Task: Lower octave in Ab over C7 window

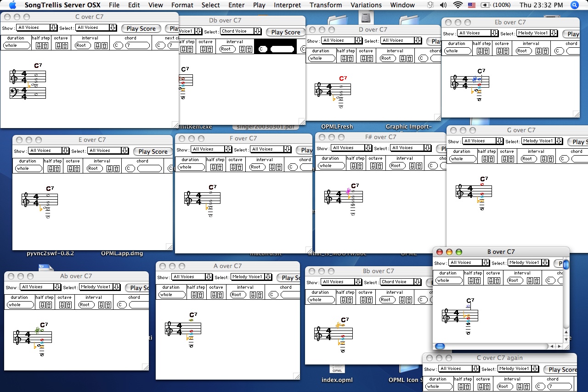Action: point(62,305)
